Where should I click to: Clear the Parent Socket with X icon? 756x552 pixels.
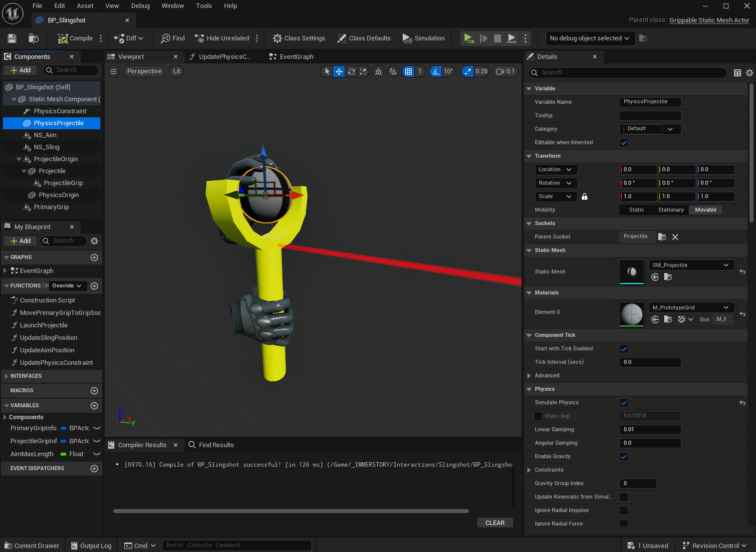(675, 237)
